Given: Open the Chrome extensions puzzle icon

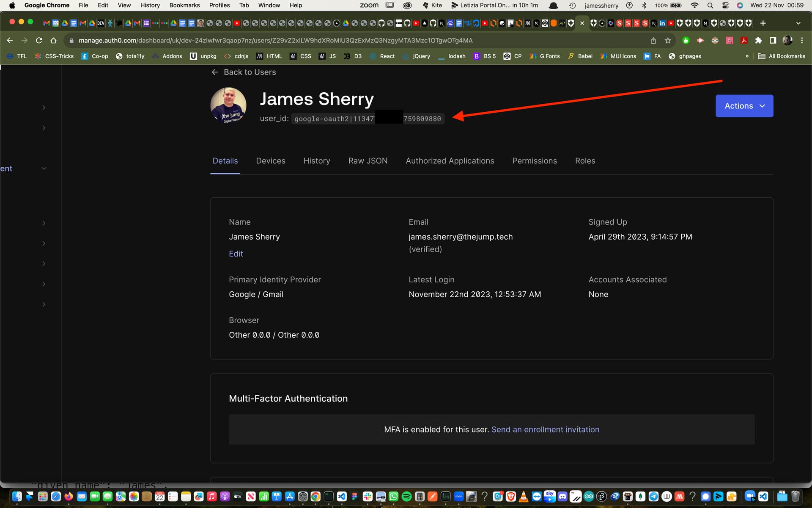Looking at the screenshot, I should 758,41.
